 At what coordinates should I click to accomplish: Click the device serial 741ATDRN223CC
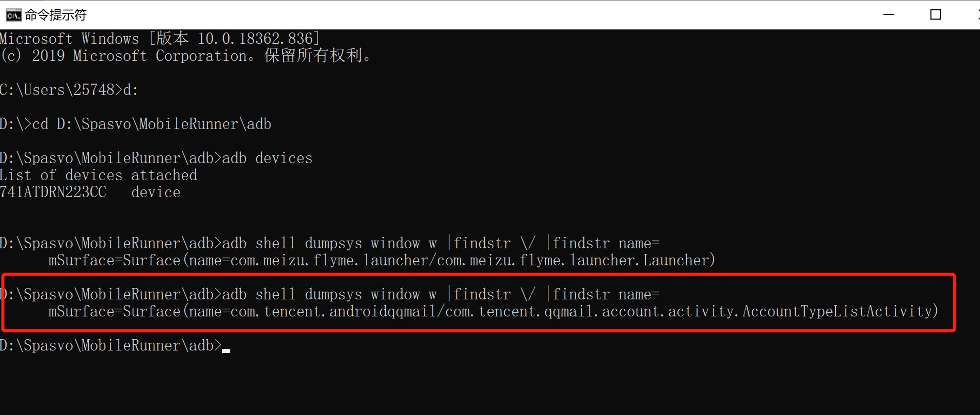click(x=53, y=192)
